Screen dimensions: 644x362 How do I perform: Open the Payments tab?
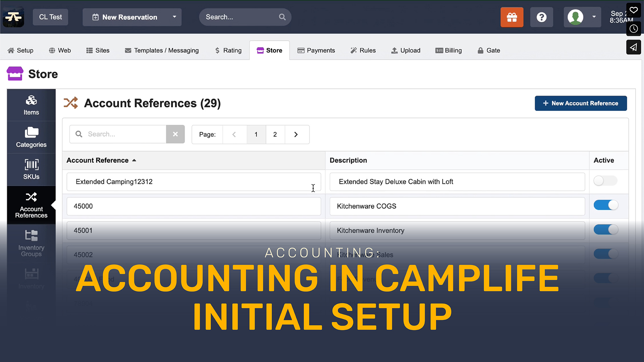coord(316,50)
